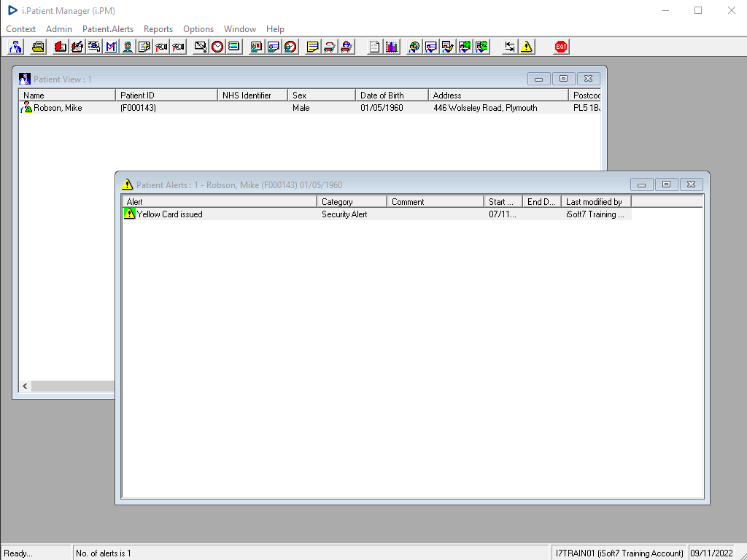Click the 09/11/2022 date in status bar
Image resolution: width=747 pixels, height=560 pixels.
[x=712, y=553]
